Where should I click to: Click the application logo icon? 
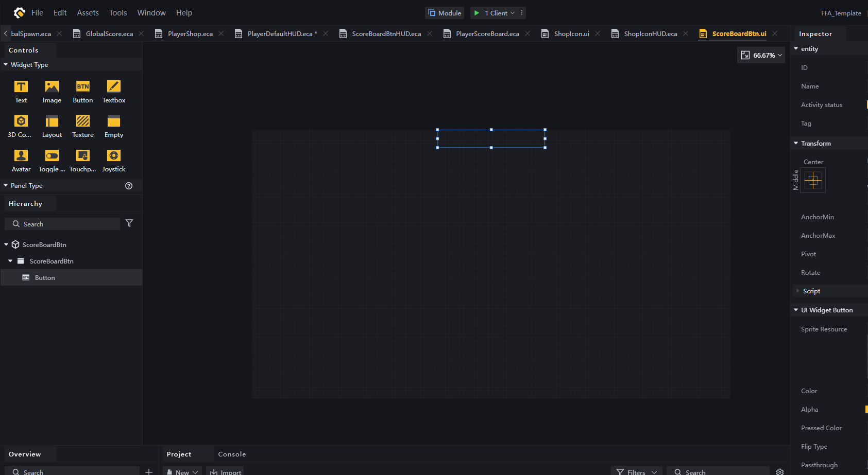click(x=19, y=12)
